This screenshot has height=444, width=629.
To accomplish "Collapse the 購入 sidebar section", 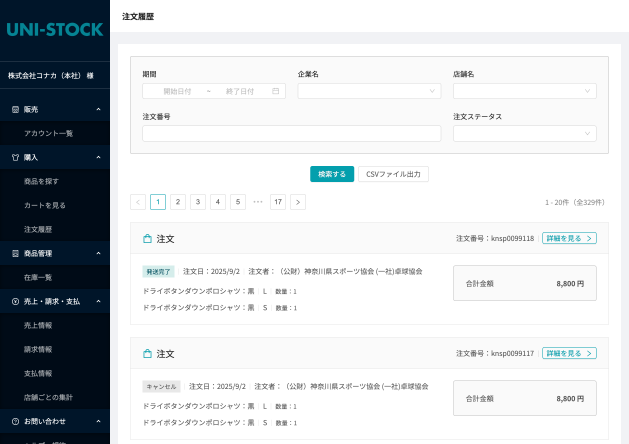I will coord(98,157).
